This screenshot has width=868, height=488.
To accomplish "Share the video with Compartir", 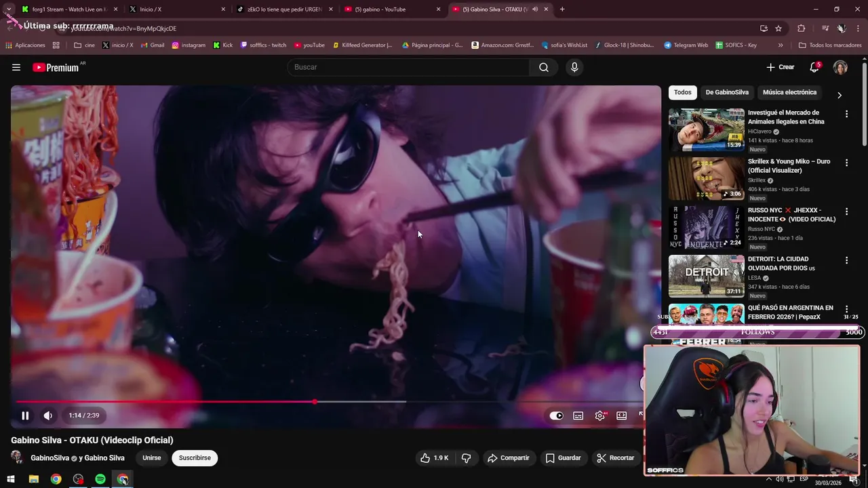I will click(x=508, y=458).
